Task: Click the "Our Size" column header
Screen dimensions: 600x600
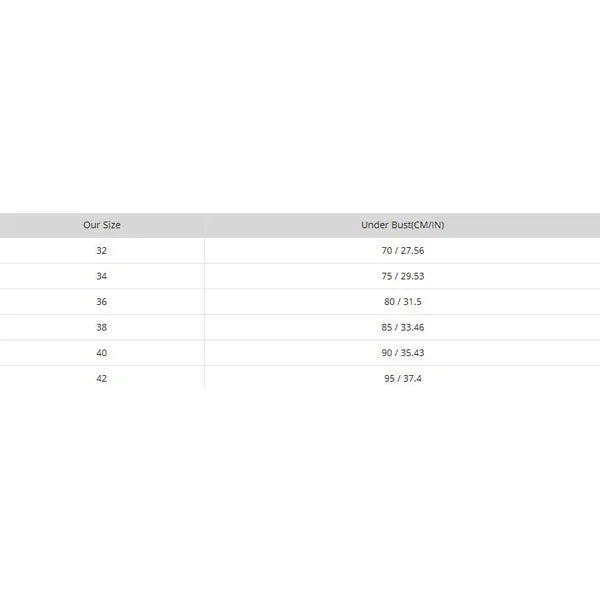Action: click(x=102, y=225)
